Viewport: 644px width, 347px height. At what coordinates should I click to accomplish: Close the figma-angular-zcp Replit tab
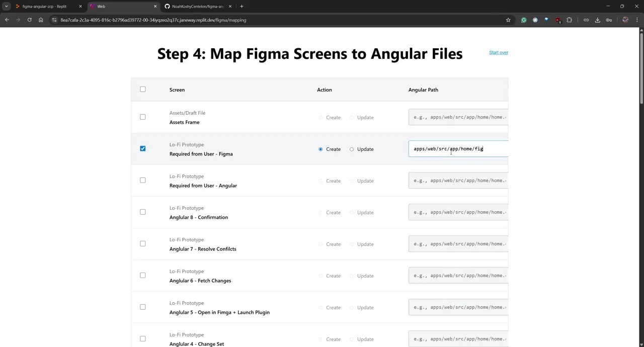pos(80,7)
